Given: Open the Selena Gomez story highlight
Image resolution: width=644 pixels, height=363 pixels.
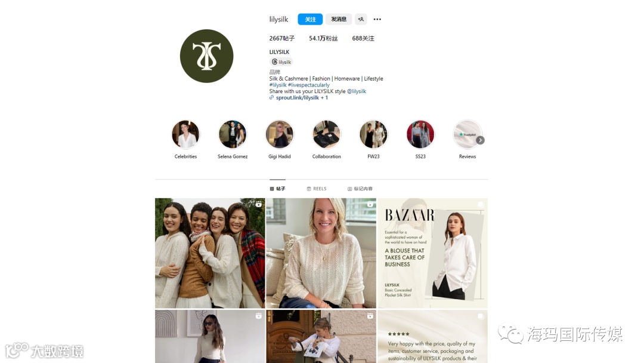Looking at the screenshot, I should [x=233, y=134].
